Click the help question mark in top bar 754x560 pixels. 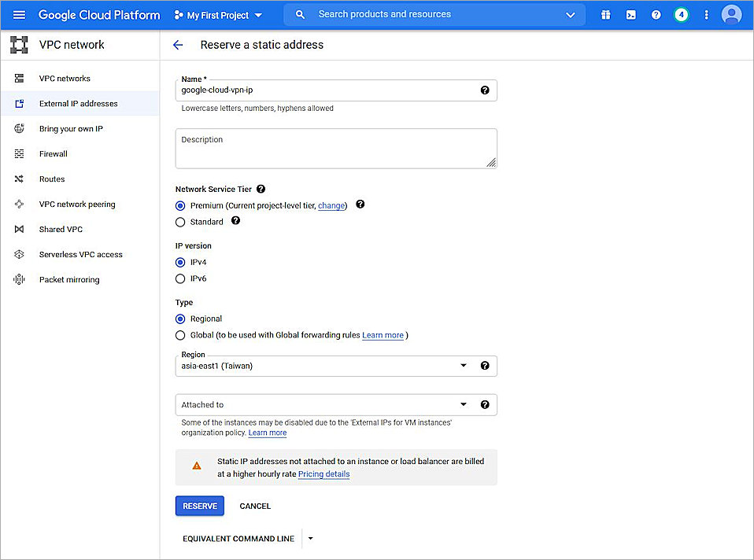coord(656,14)
